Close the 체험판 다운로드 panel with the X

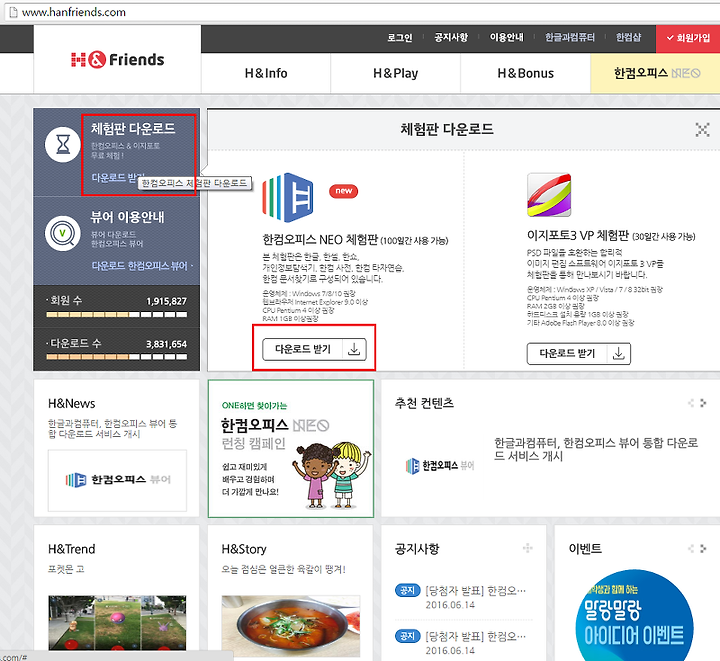(x=702, y=129)
